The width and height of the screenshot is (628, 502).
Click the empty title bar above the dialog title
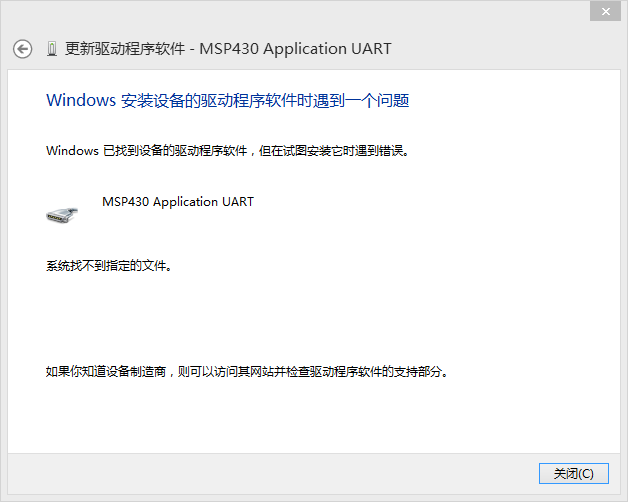point(300,12)
